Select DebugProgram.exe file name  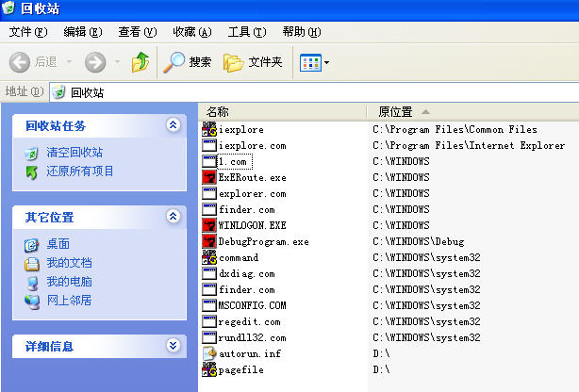click(264, 241)
